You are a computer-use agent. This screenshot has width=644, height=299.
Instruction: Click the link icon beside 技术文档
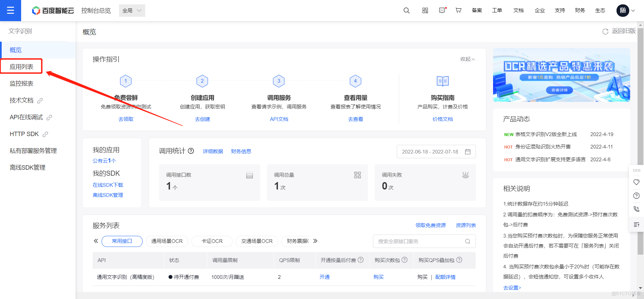40,100
